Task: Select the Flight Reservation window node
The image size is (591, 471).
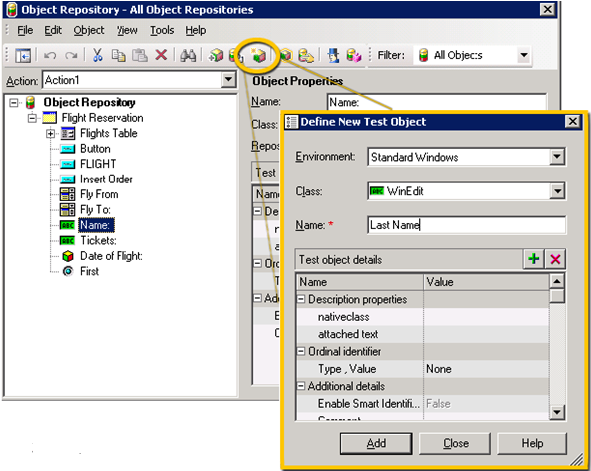Action: point(103,118)
